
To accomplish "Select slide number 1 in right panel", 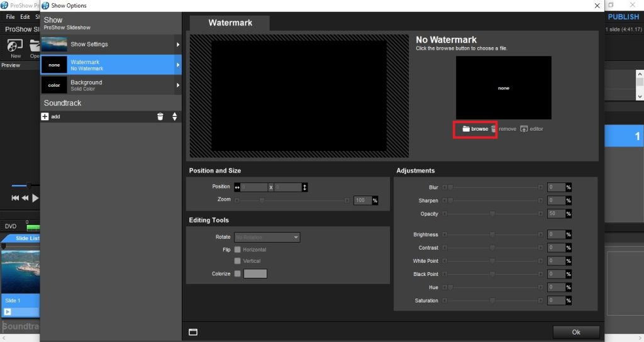I will pyautogui.click(x=625, y=136).
